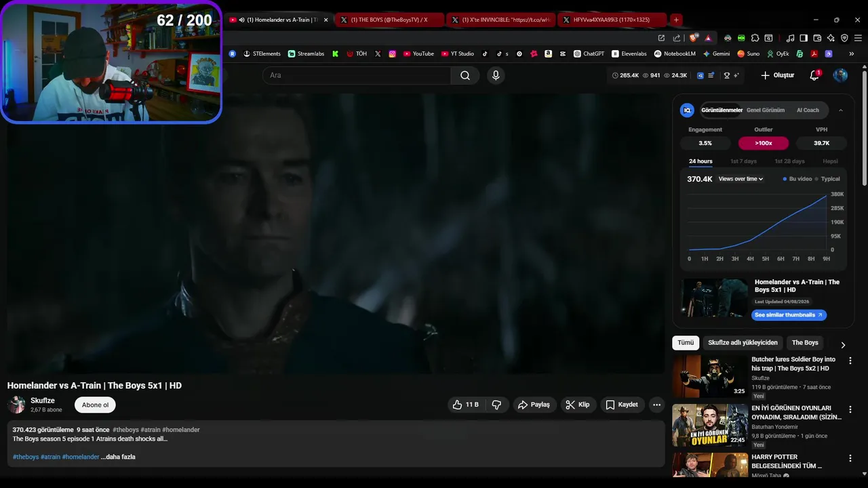Open options for EN İYİ GÖRÜNEN OYUNLARI video
The image size is (868, 488).
point(850,410)
